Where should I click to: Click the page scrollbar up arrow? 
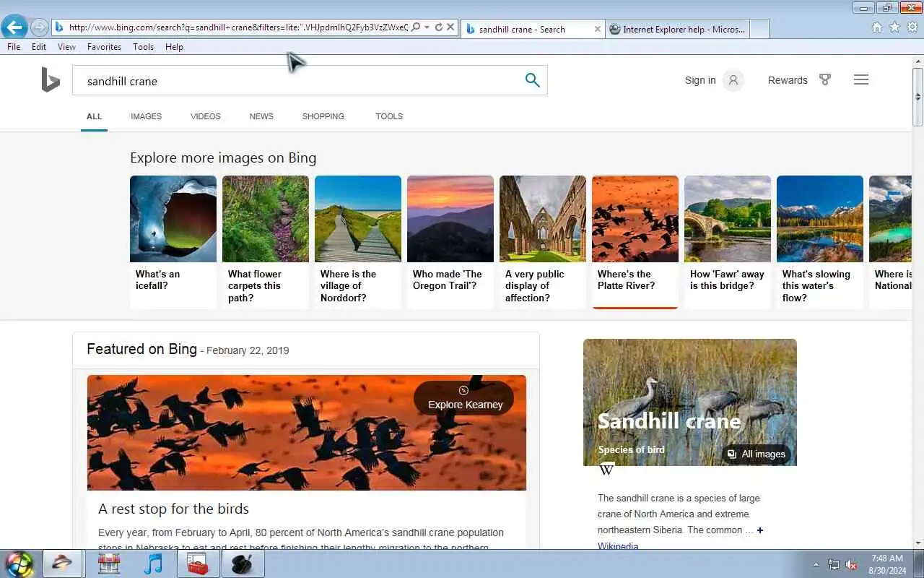coord(918,63)
